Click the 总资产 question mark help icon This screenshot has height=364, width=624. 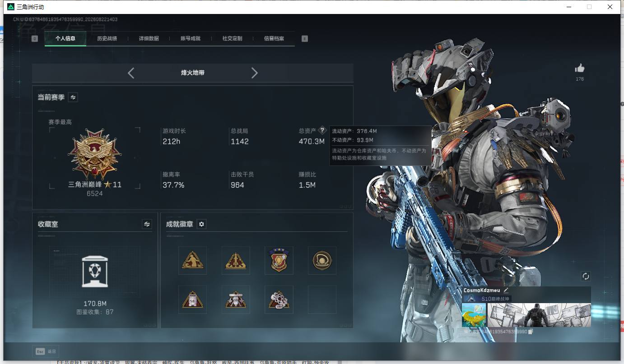[x=322, y=130]
